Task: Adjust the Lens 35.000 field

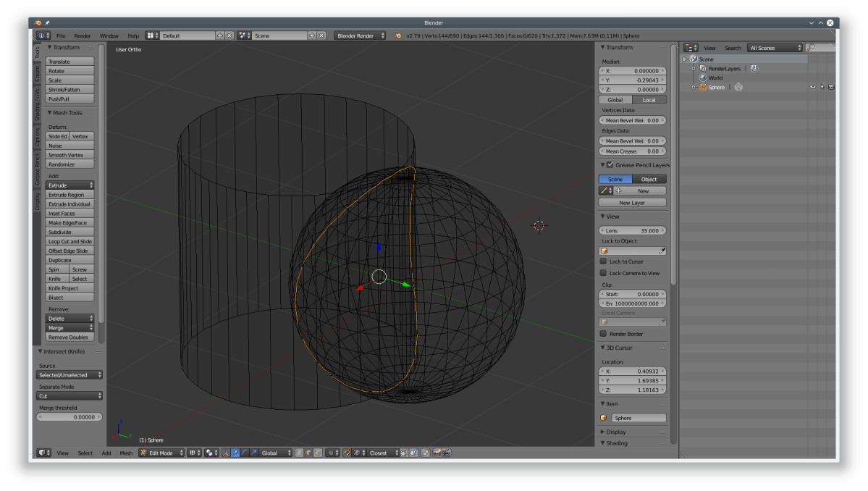Action: click(x=632, y=230)
